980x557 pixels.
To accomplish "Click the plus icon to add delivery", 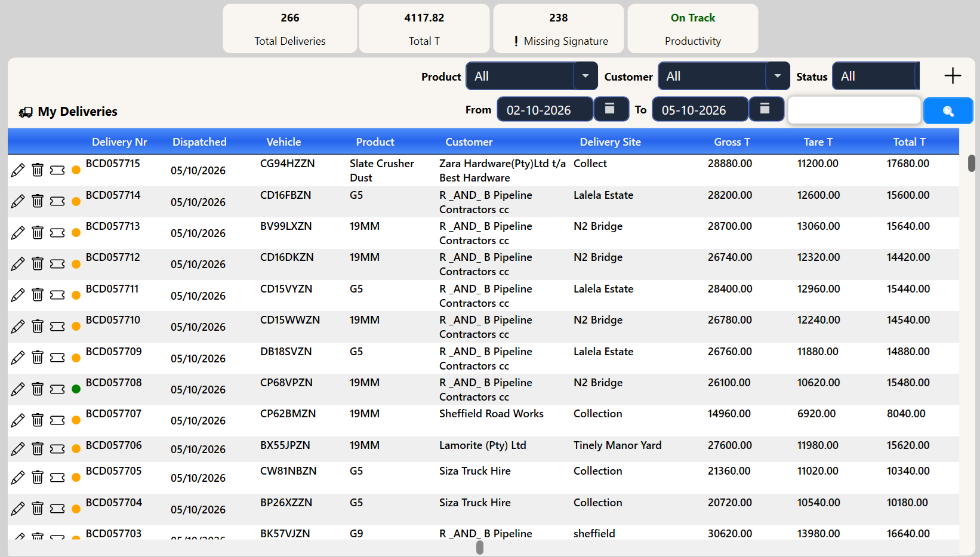I will 953,76.
